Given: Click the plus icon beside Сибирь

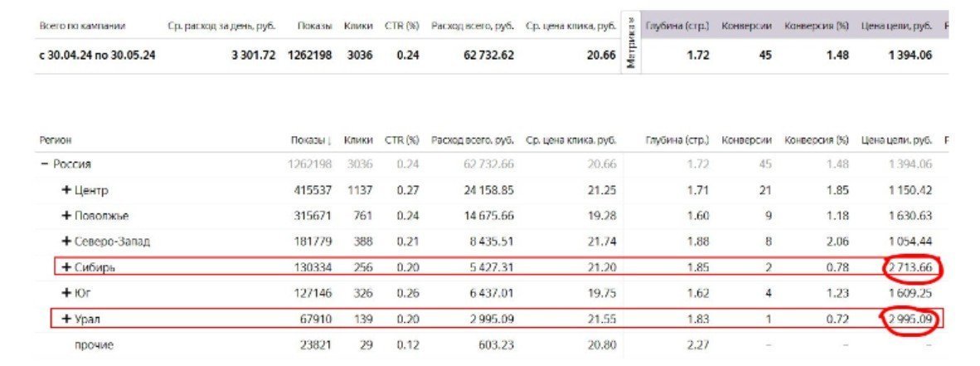Looking at the screenshot, I should point(66,267).
